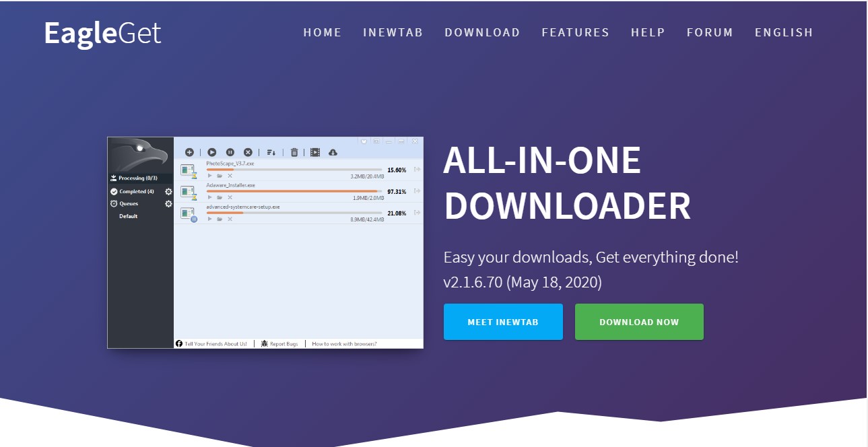Click the trash bin delete icon
Screen dimensions: 868x447
(x=294, y=152)
